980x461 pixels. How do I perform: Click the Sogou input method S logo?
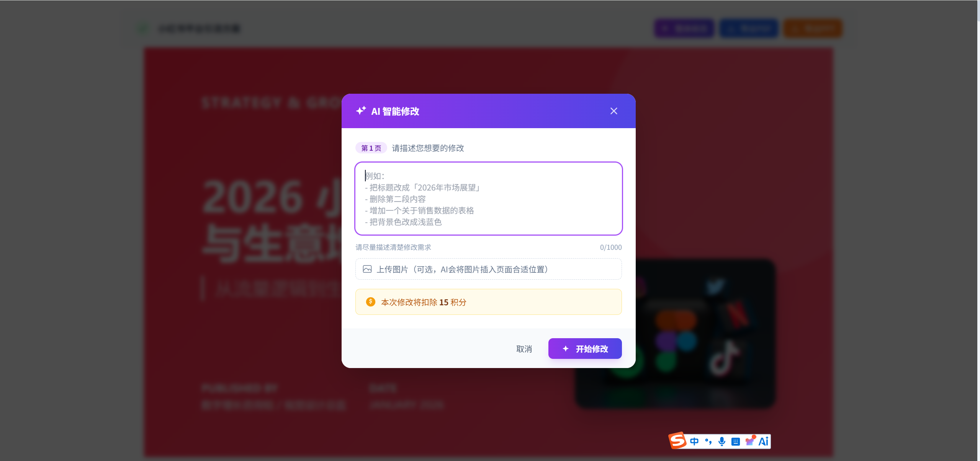tap(677, 440)
